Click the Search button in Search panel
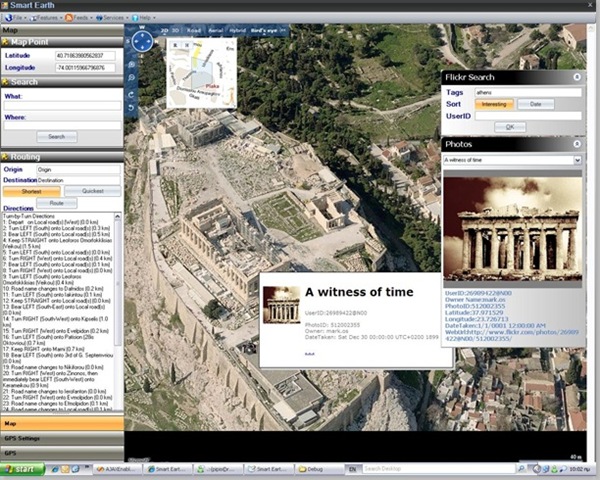600x480 pixels. pyautogui.click(x=57, y=137)
